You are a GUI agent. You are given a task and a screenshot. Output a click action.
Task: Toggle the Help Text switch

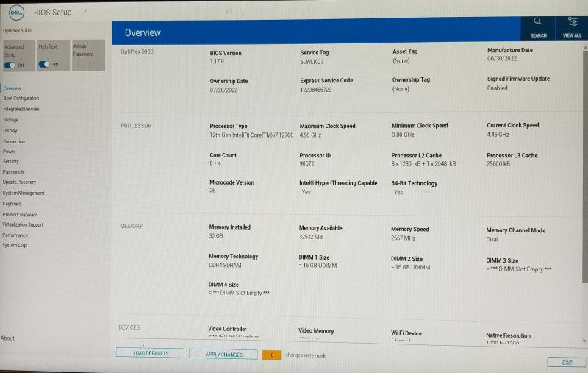[x=44, y=64]
